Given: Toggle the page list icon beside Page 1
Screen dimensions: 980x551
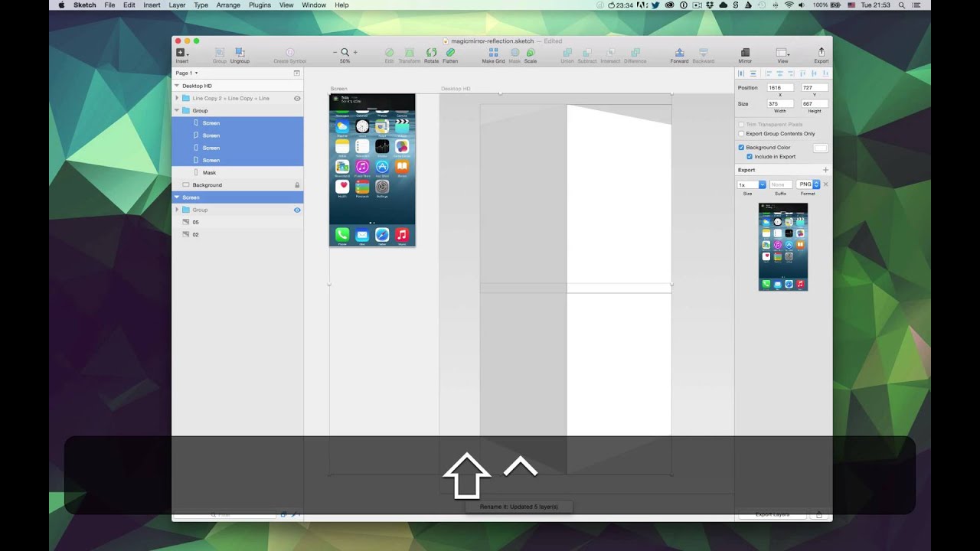Looking at the screenshot, I should coord(297,73).
